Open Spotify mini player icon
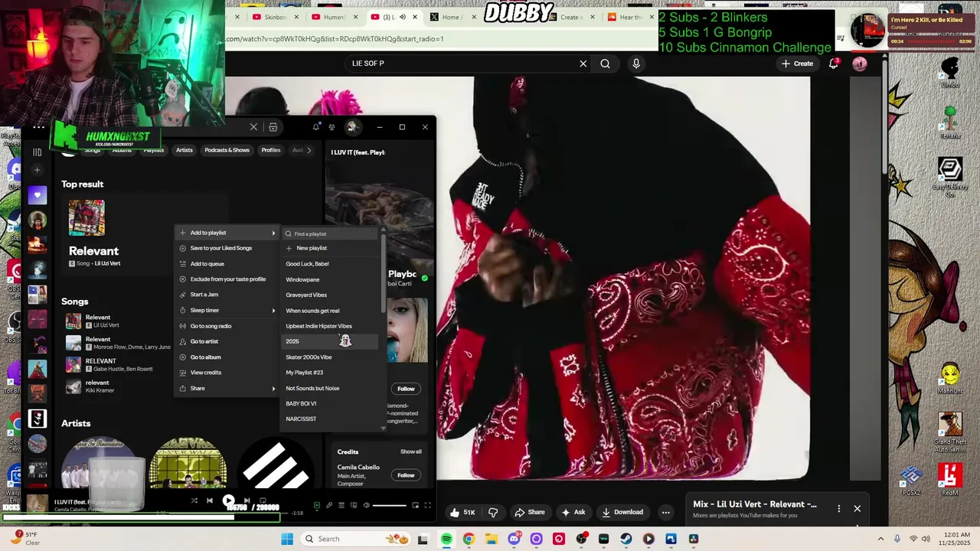The height and width of the screenshot is (551, 980). click(x=416, y=505)
